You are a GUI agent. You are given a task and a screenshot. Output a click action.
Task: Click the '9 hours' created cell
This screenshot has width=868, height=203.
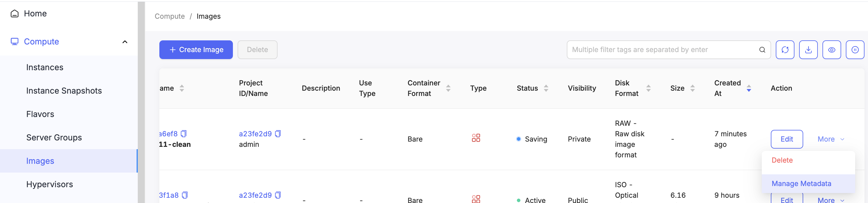726,195
